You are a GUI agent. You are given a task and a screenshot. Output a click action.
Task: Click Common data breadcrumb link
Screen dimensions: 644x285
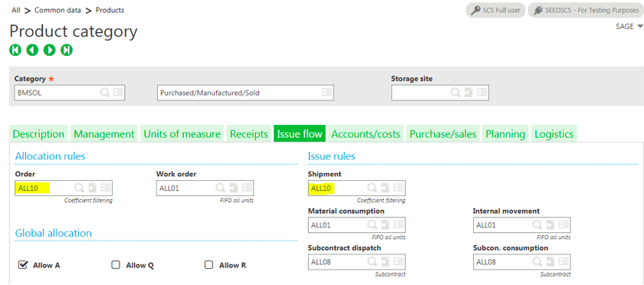[x=58, y=10]
